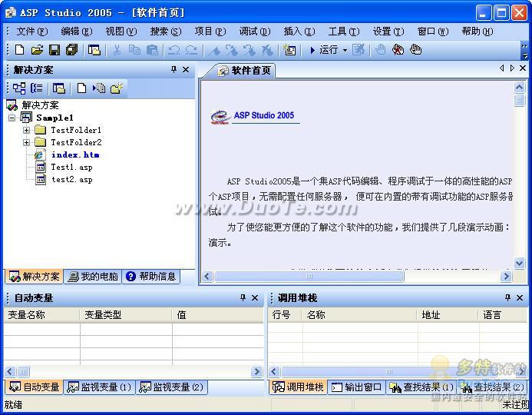Switch to the 查找结果 (1) tab

click(x=421, y=387)
